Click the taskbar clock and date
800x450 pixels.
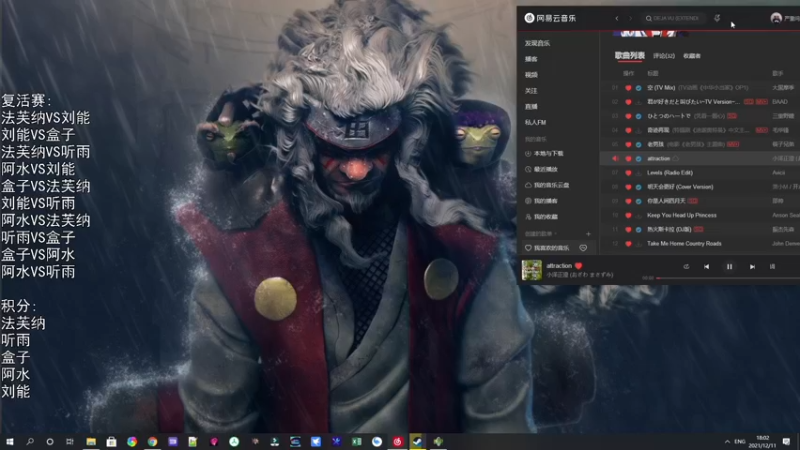coord(762,441)
